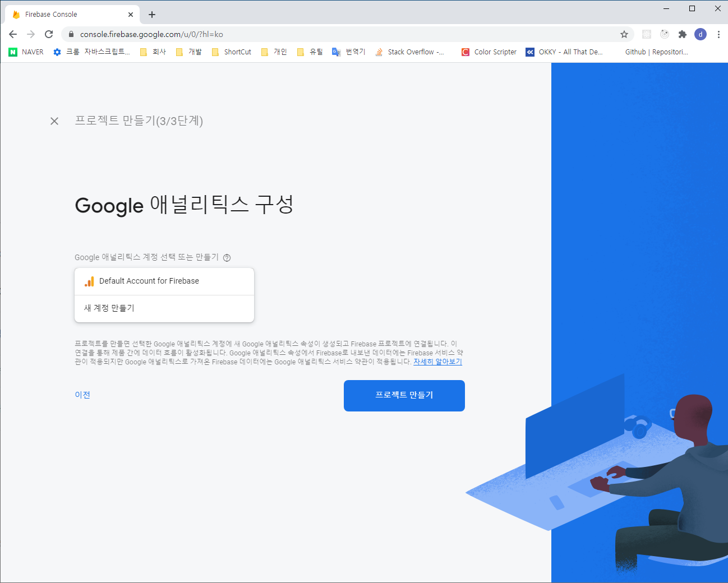Close the project creation wizard with X
Image resolution: width=728 pixels, height=583 pixels.
click(x=54, y=121)
